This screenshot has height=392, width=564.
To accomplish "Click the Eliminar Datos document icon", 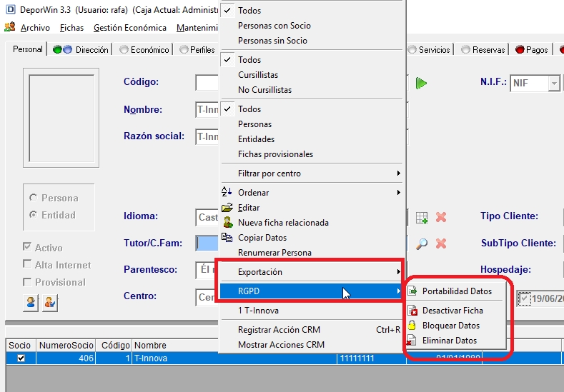I will pyautogui.click(x=412, y=341).
